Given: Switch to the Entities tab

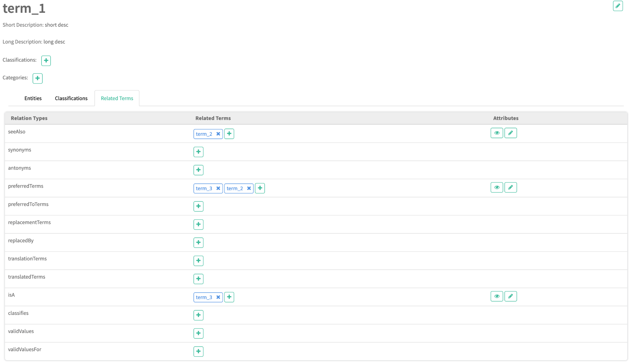Looking at the screenshot, I should [33, 98].
